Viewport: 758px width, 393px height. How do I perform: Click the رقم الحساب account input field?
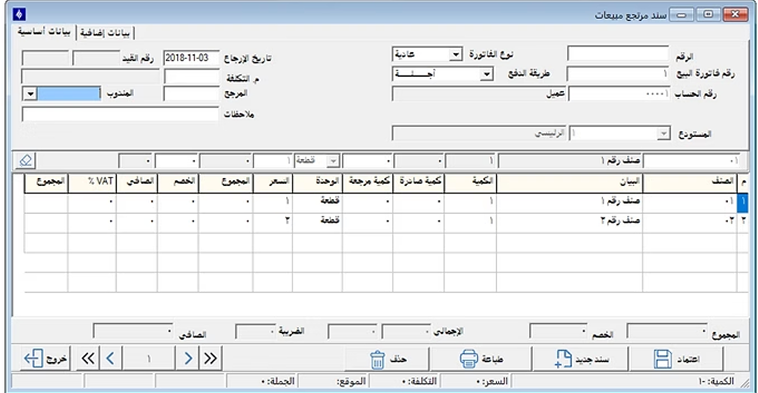[x=619, y=94]
